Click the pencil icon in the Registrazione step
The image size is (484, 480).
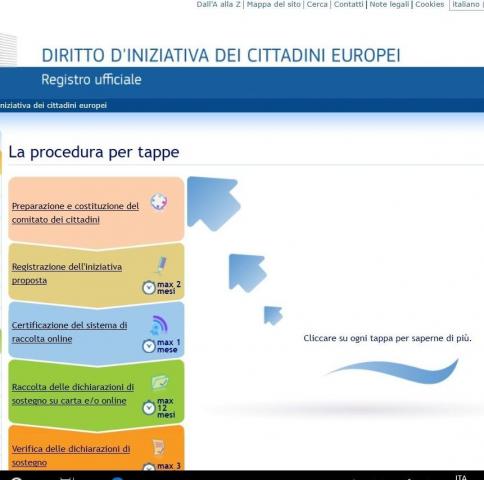point(161,265)
